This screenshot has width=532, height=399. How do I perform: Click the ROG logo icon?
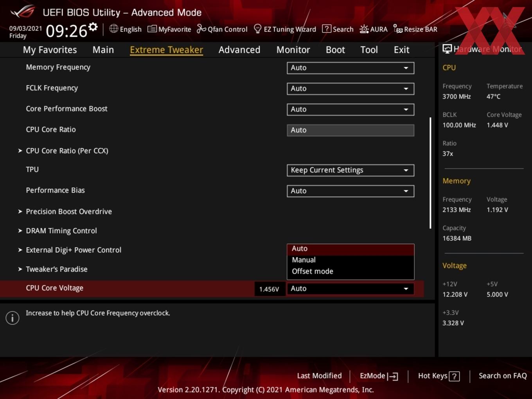(x=22, y=12)
